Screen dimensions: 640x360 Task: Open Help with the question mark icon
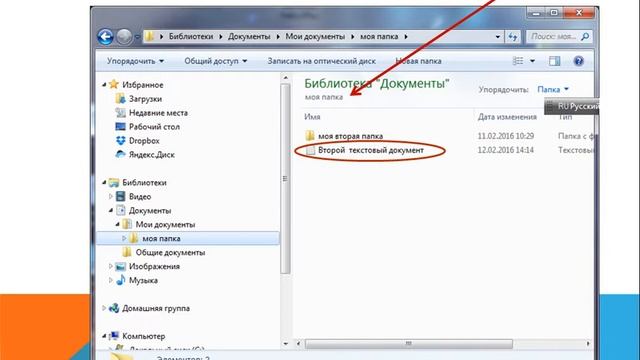[578, 61]
